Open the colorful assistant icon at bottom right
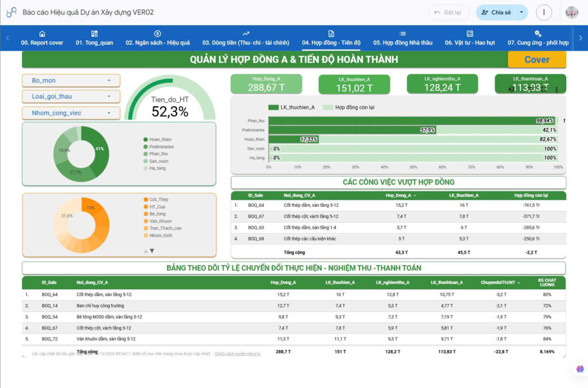Image resolution: width=588 pixels, height=388 pixels. [580, 369]
